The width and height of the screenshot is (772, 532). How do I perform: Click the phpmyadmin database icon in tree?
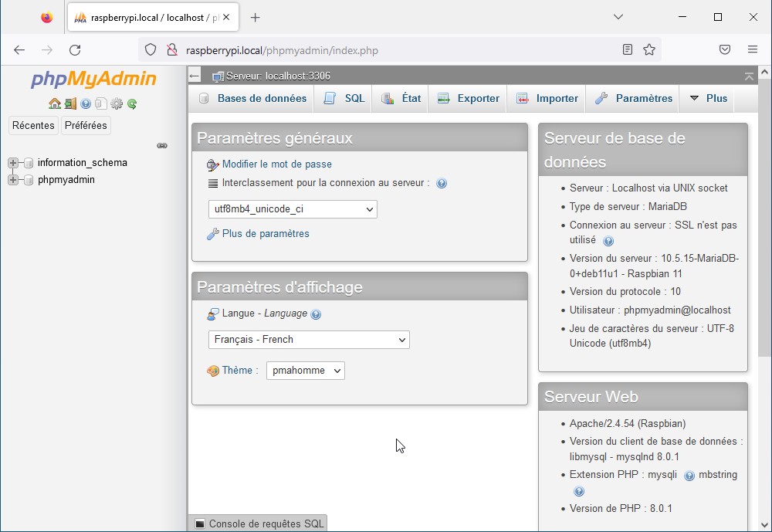tap(29, 180)
